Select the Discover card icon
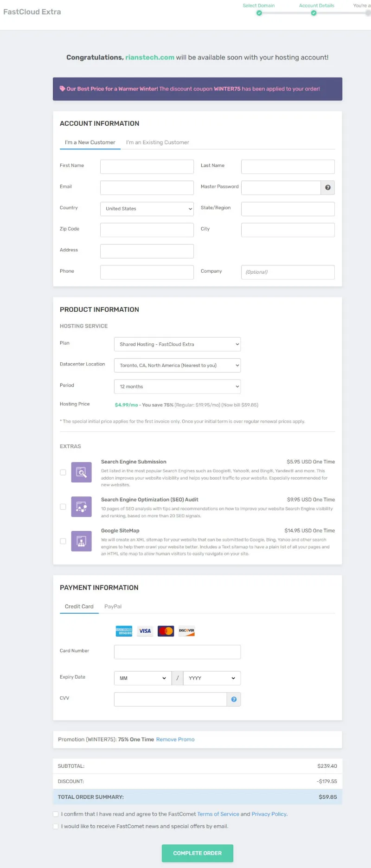371x868 pixels. (x=186, y=630)
